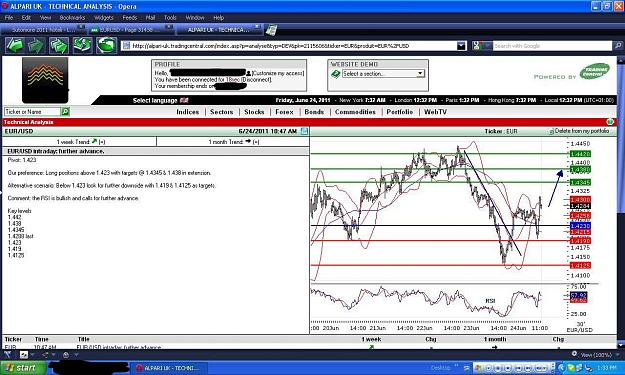Open the Forex section
Viewport: 625px width, 375px height.
click(284, 112)
